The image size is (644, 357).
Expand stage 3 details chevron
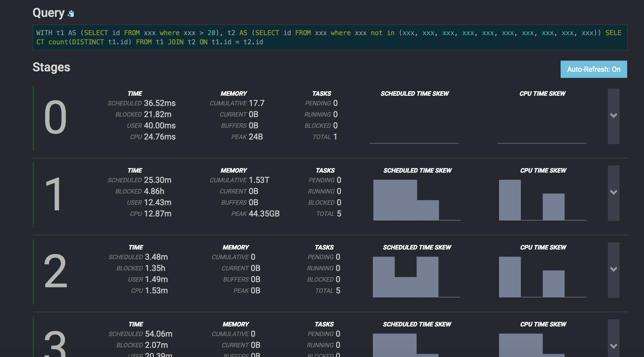613,346
